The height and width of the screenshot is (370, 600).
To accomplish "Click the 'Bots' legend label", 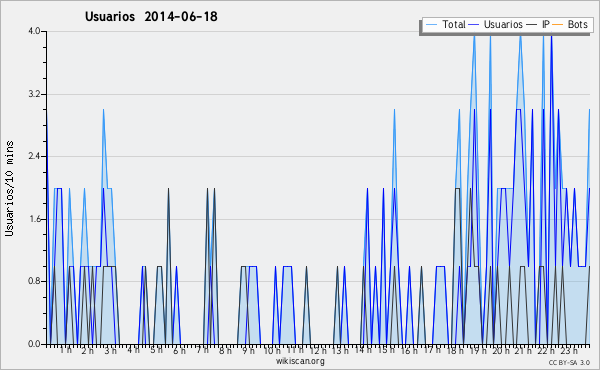I will pos(577,24).
